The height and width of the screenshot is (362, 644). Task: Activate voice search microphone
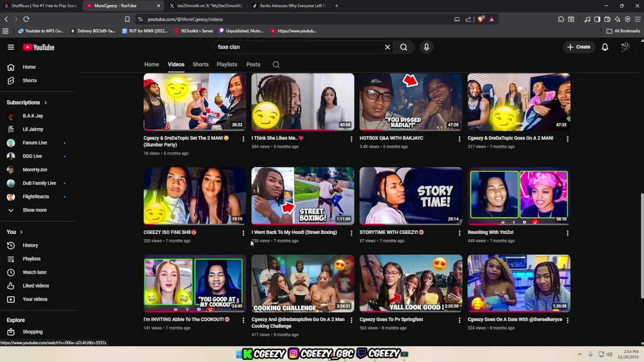tap(427, 47)
